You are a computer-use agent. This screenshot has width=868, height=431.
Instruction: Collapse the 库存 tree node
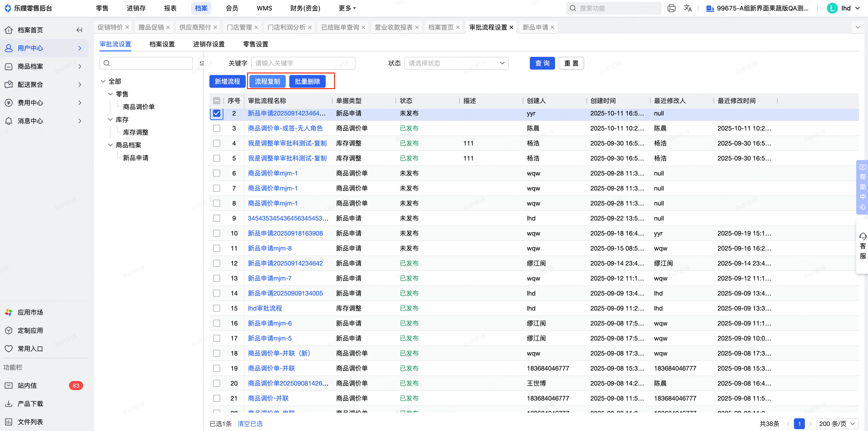click(110, 120)
